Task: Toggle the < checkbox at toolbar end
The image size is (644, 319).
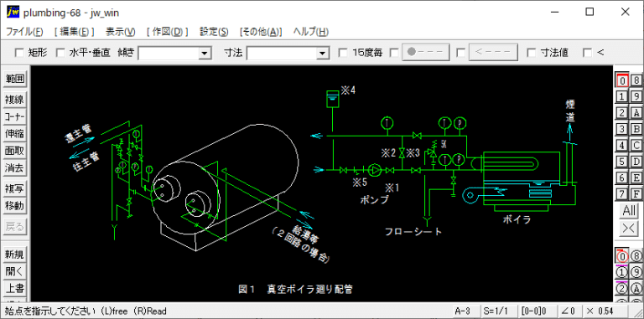Action: pyautogui.click(x=588, y=53)
